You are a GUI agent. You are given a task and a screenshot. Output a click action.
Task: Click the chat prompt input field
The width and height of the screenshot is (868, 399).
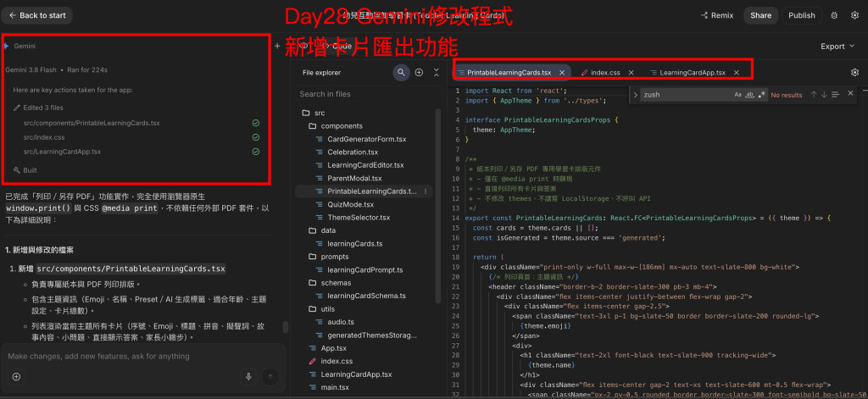click(143, 357)
